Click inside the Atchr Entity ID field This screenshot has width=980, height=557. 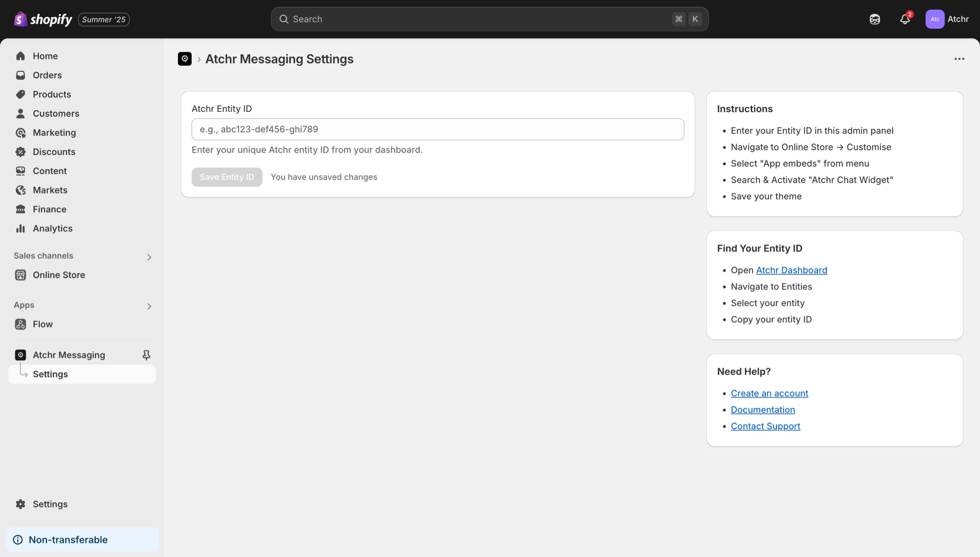(x=437, y=129)
